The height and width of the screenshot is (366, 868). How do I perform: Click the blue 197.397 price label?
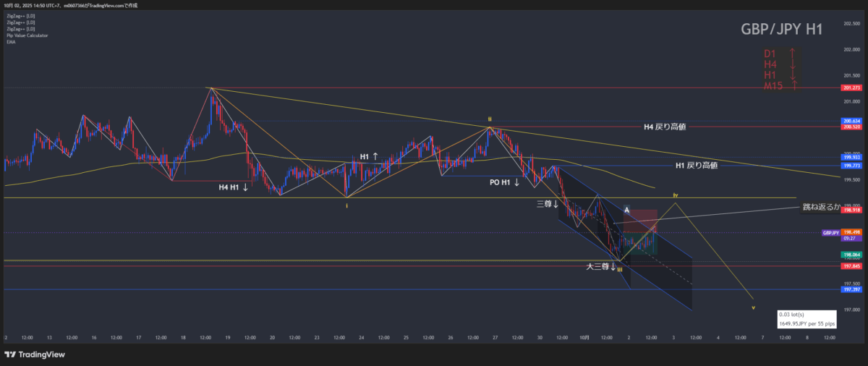851,289
